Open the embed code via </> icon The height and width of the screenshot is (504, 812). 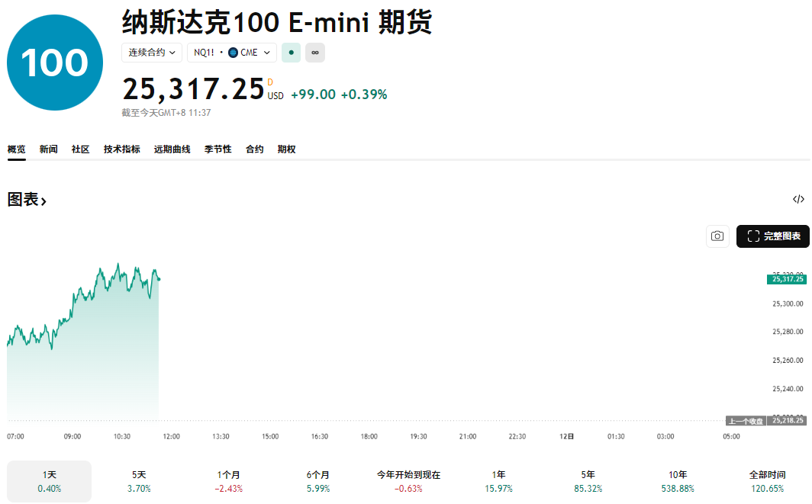[x=799, y=198]
